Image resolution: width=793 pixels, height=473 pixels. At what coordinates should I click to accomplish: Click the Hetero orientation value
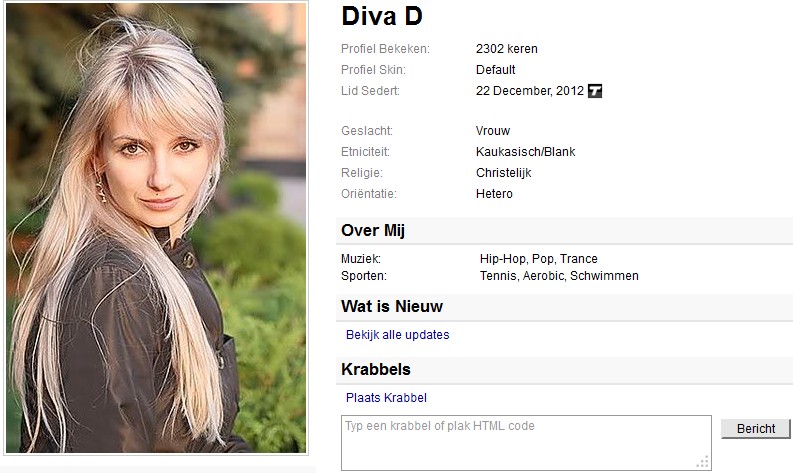[494, 194]
